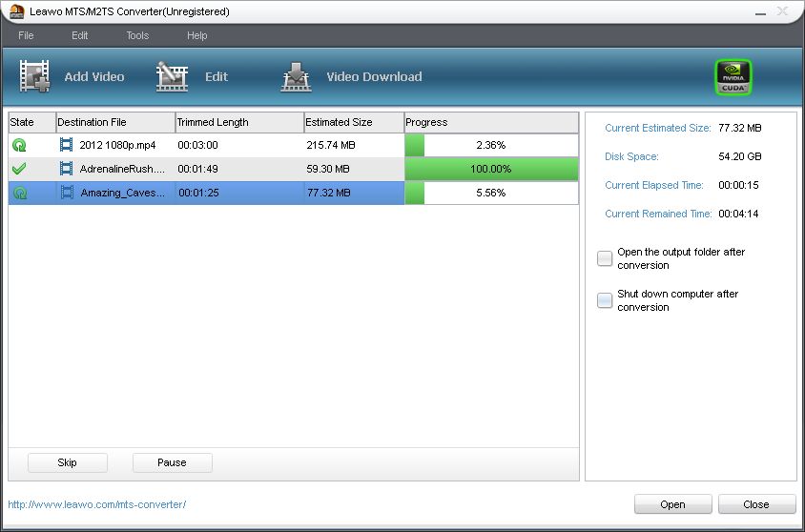Screen dimensions: 805x532
Task: Click the Disk Space value 54.20 GB
Action: (740, 156)
